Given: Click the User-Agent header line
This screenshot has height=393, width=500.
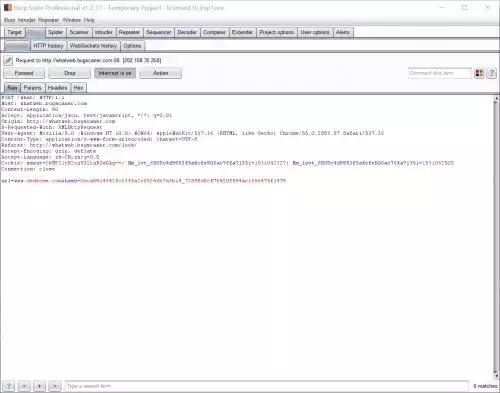Looking at the screenshot, I should coord(192,133).
